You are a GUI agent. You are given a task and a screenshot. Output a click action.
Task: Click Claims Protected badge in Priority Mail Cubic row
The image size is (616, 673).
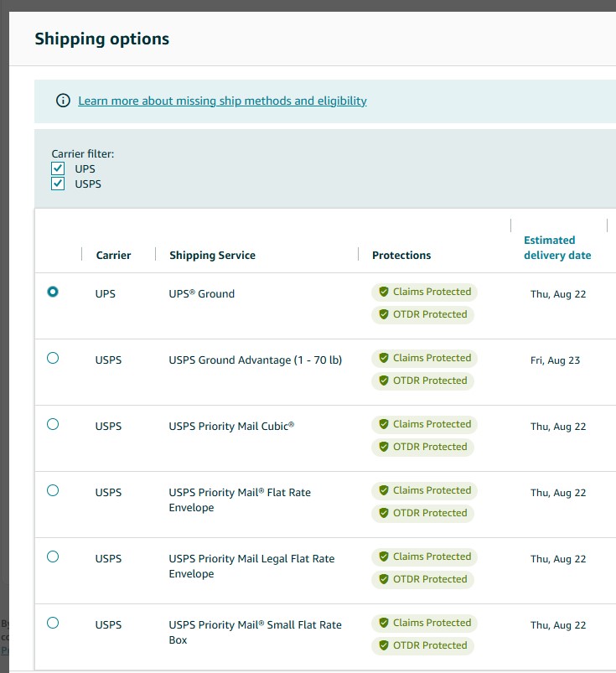click(425, 424)
